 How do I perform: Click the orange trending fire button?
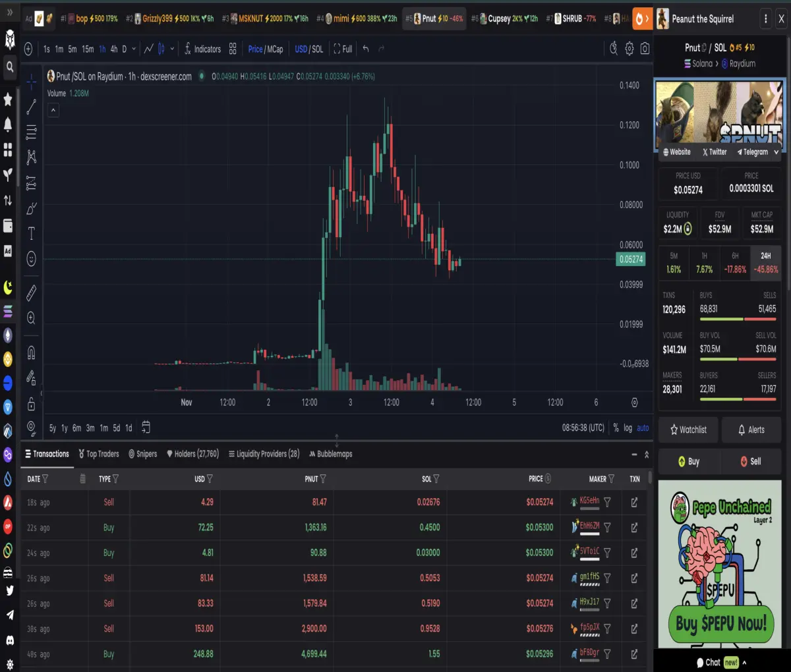[x=643, y=18]
